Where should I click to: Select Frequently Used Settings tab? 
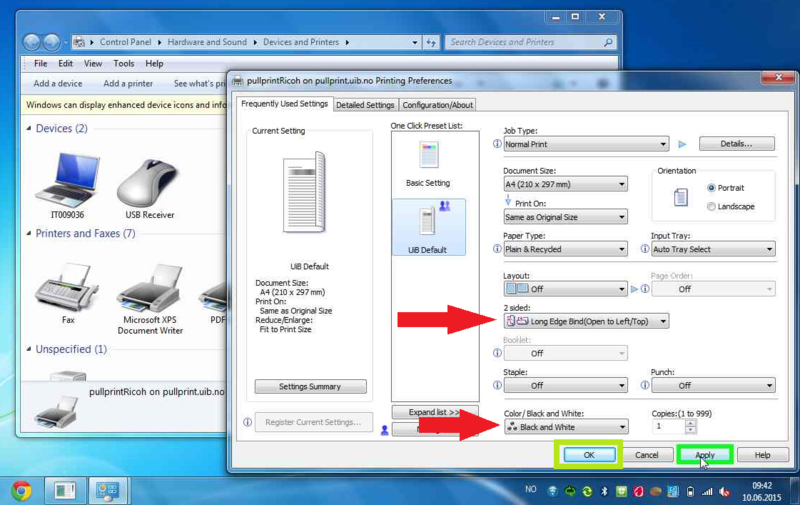tap(284, 104)
